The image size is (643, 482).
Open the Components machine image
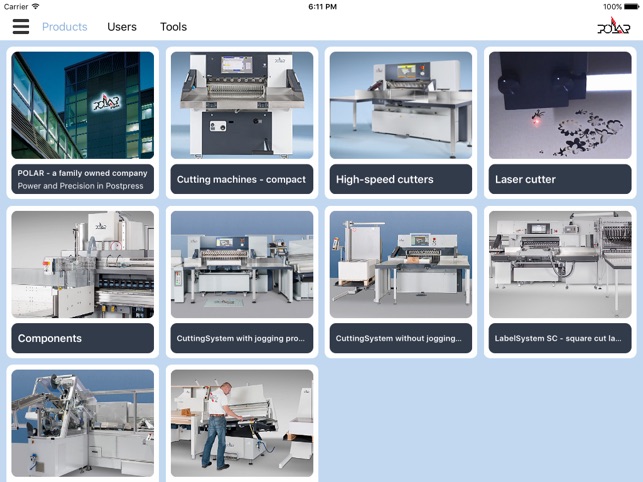[x=83, y=264]
